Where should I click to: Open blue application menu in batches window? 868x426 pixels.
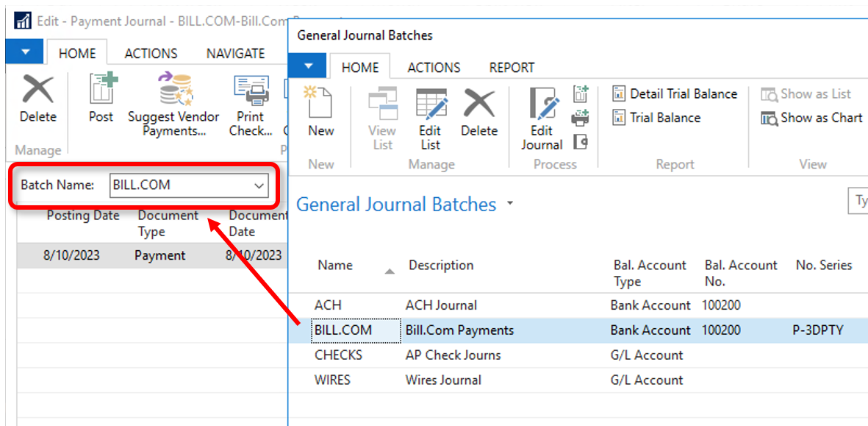coord(309,66)
